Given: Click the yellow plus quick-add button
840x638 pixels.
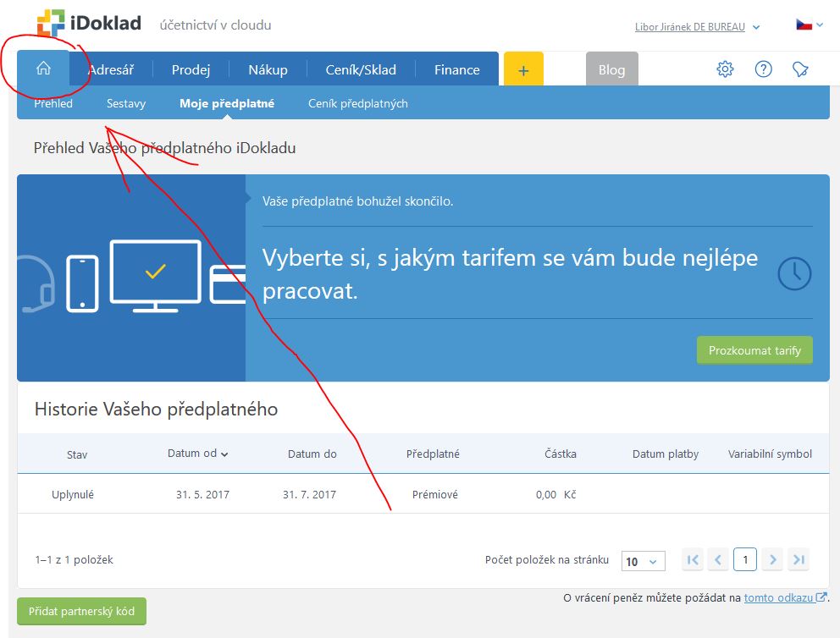Looking at the screenshot, I should [523, 70].
